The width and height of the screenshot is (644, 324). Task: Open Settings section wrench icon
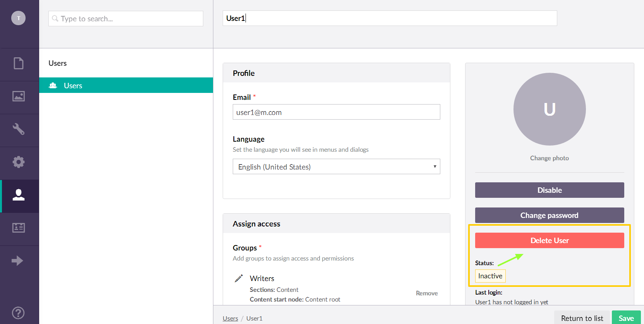[19, 129]
